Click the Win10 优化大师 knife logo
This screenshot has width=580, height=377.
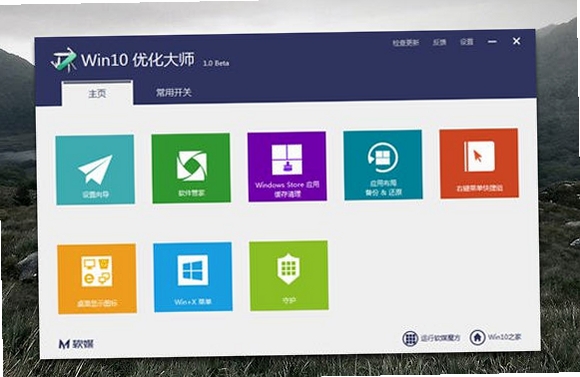tap(64, 59)
